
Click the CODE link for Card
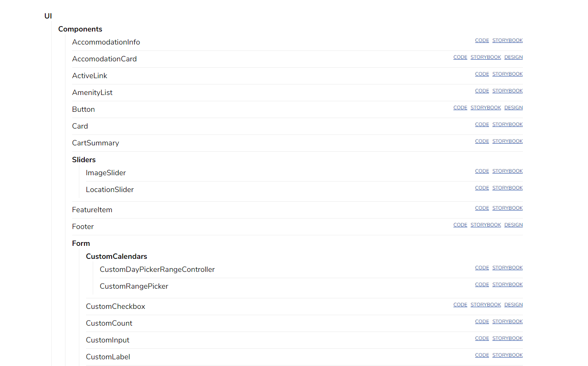(x=482, y=124)
